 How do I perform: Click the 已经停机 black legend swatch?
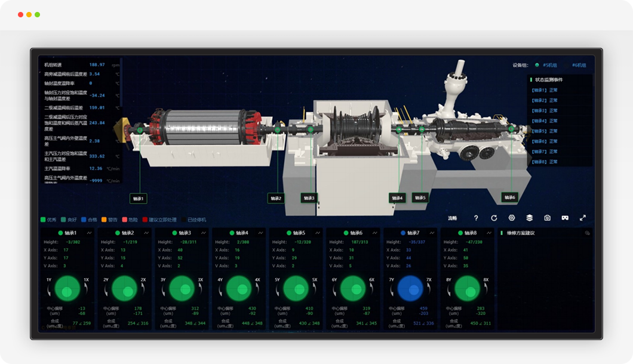tap(184, 220)
